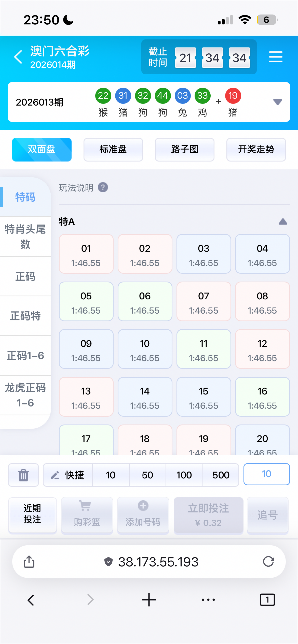The height and width of the screenshot is (644, 298).
Task: Tap the browser share icon
Action: [29, 562]
